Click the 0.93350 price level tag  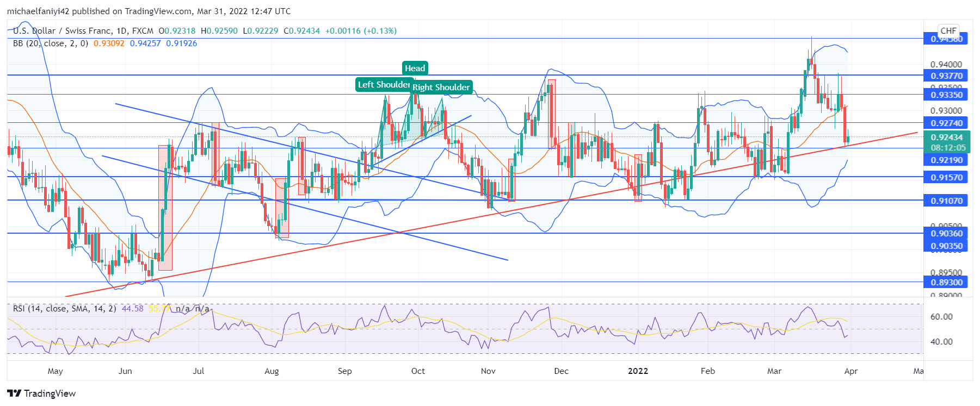pos(946,95)
